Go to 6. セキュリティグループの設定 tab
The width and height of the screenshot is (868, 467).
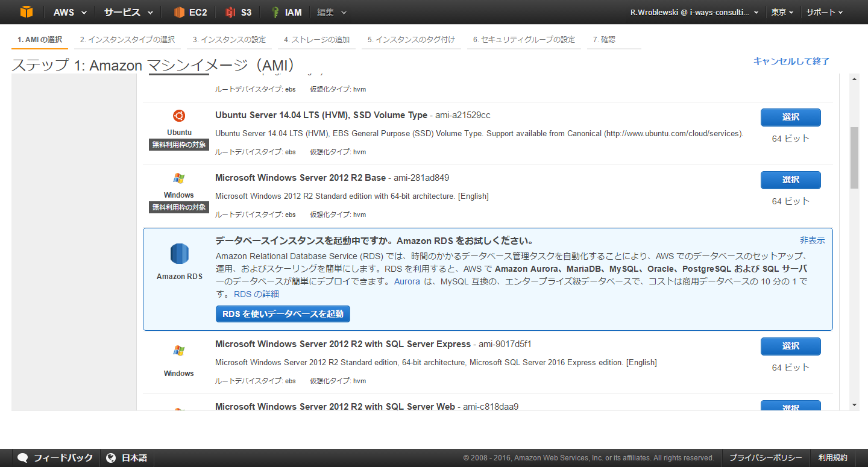pyautogui.click(x=524, y=40)
